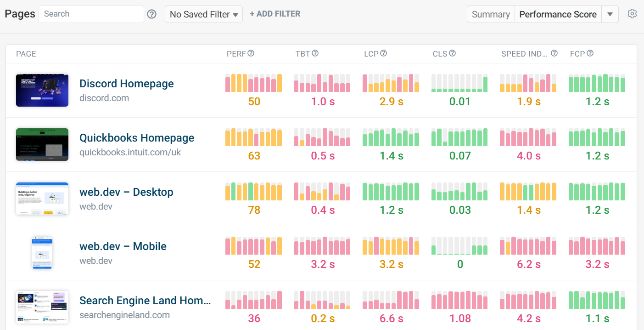This screenshot has width=644, height=330.
Task: Click the help icon beside the search box
Action: pos(152,14)
